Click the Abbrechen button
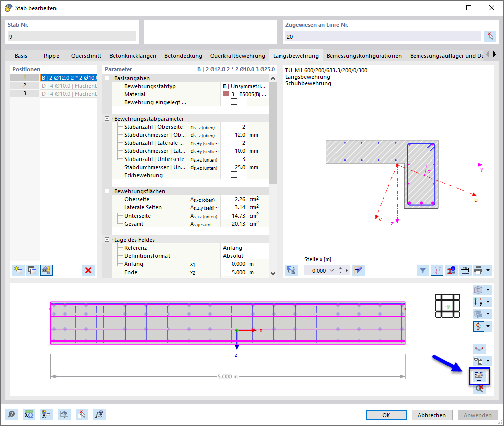504x426 pixels. (x=432, y=415)
